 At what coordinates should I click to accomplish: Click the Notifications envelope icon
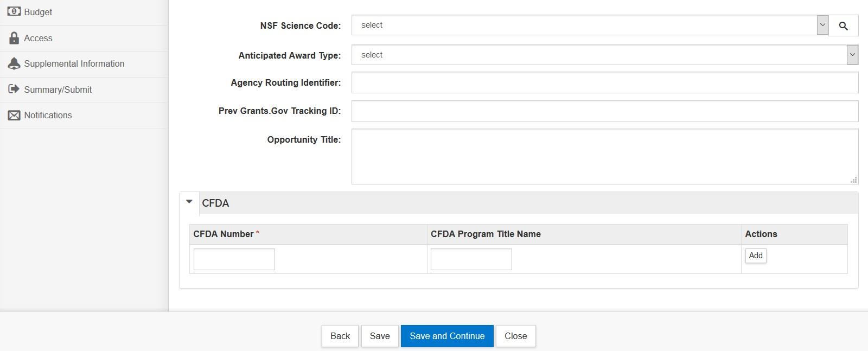click(14, 115)
